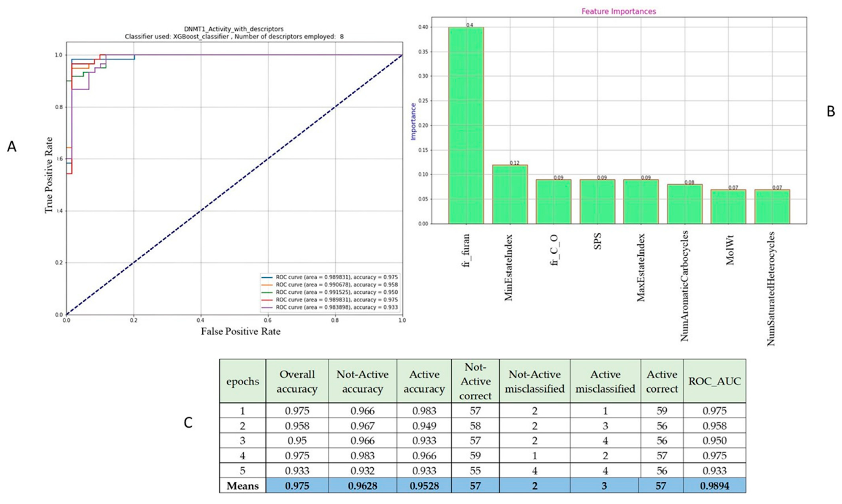Click the panel label A
The width and height of the screenshot is (842, 504).
(12, 147)
